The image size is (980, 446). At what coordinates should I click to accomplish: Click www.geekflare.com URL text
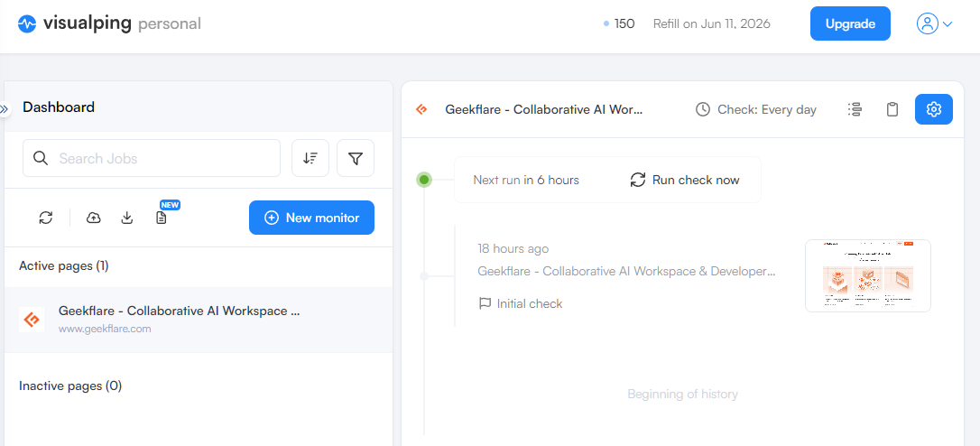click(x=105, y=329)
